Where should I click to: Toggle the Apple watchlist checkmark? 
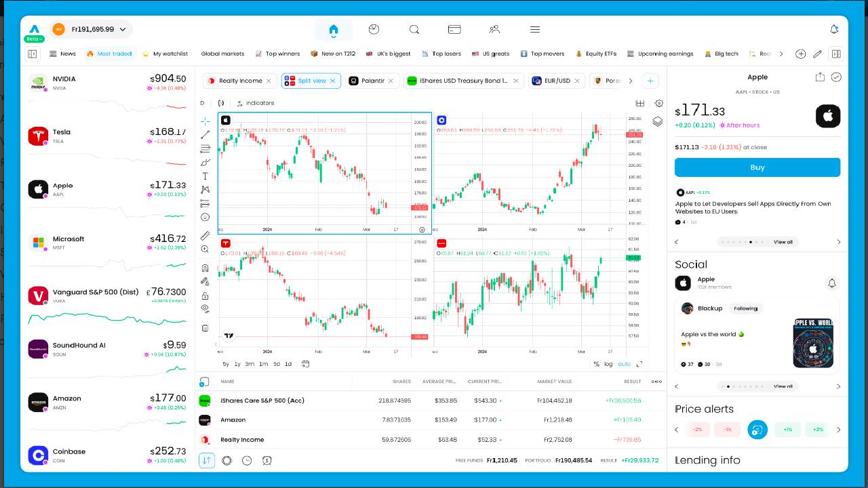coord(836,77)
